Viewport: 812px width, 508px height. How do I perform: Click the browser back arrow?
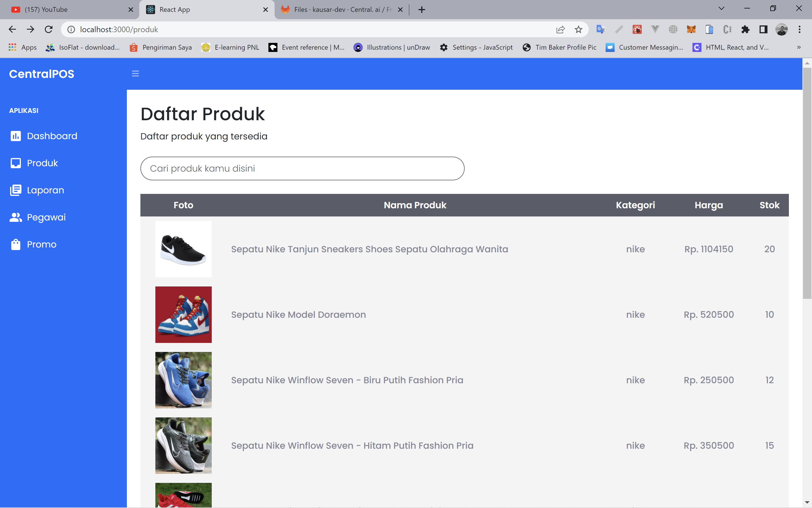tap(12, 30)
